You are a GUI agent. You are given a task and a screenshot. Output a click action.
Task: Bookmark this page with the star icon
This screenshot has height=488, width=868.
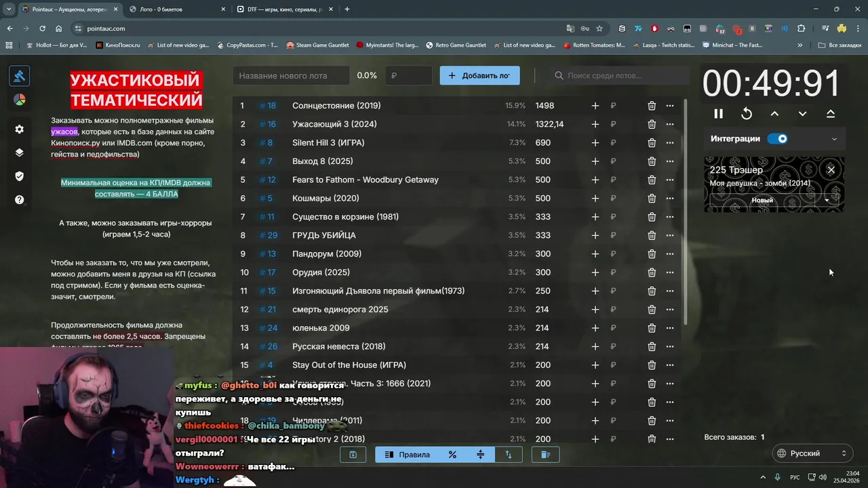(x=599, y=28)
